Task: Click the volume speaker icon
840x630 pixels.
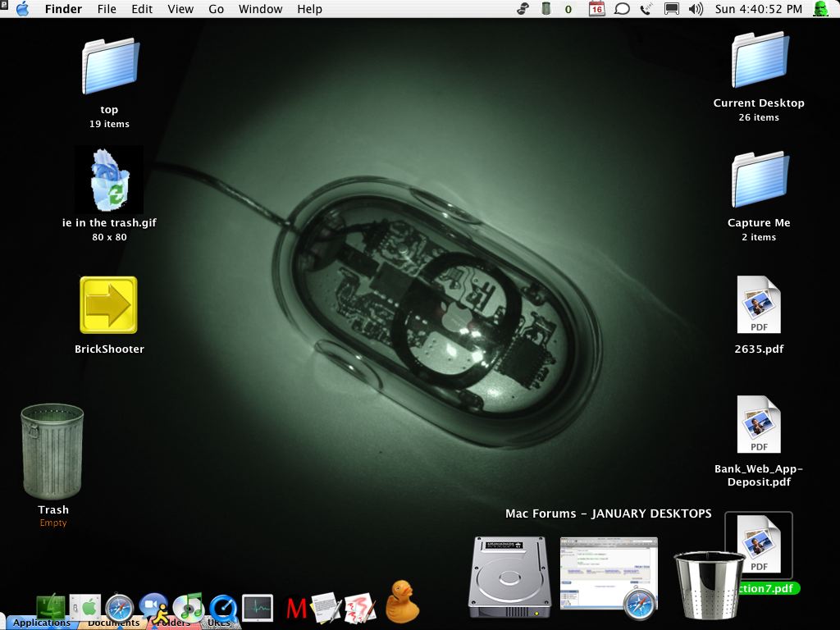Action: [696, 9]
